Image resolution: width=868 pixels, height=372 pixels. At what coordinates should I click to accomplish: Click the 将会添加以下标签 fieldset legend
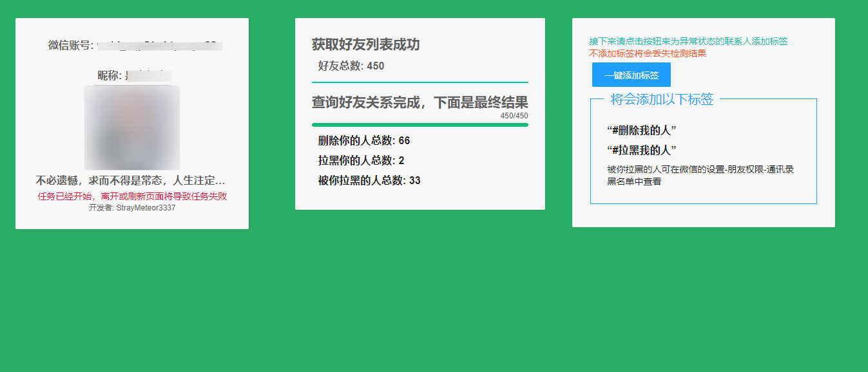[662, 100]
